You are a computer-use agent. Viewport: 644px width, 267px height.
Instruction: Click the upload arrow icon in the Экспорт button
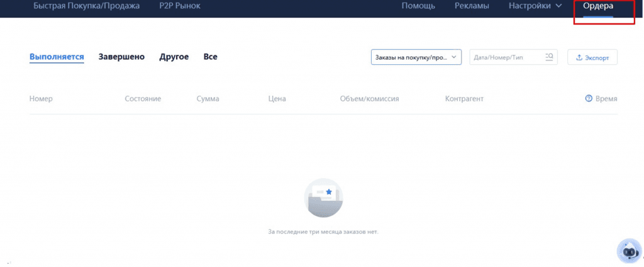[x=579, y=57]
